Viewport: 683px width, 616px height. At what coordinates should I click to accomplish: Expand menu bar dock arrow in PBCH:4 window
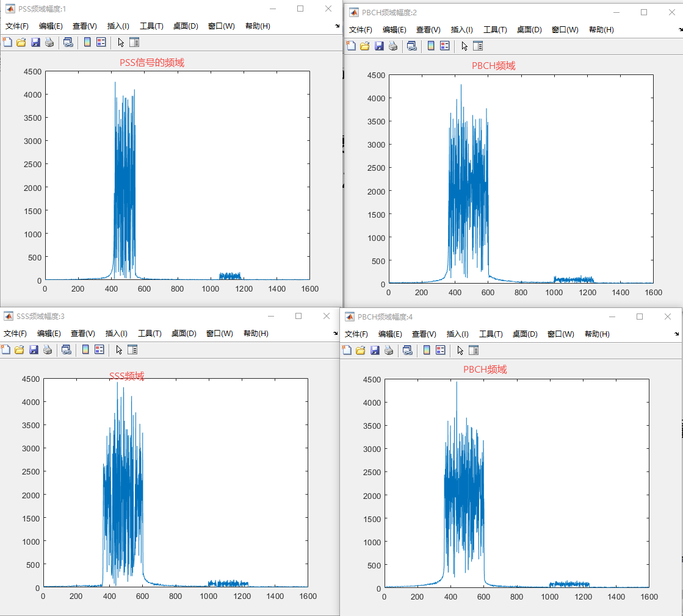pyautogui.click(x=676, y=334)
